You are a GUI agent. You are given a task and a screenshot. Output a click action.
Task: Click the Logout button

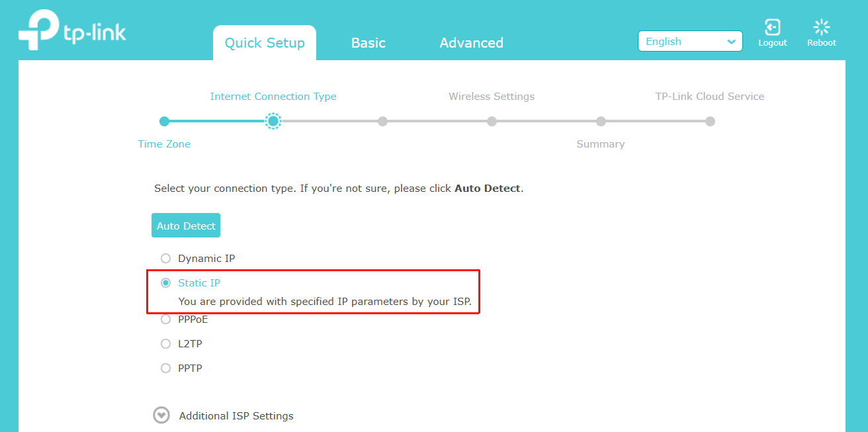(x=773, y=30)
